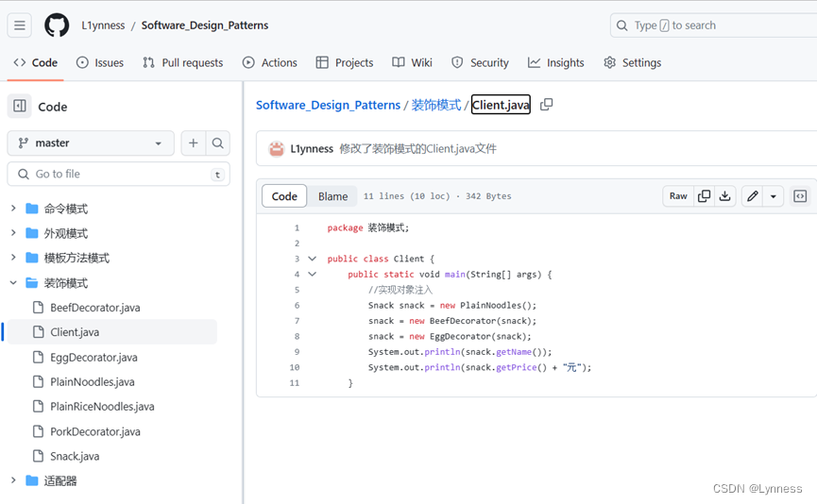Copy the Client.java file path
The height and width of the screenshot is (504, 817).
pos(546,105)
